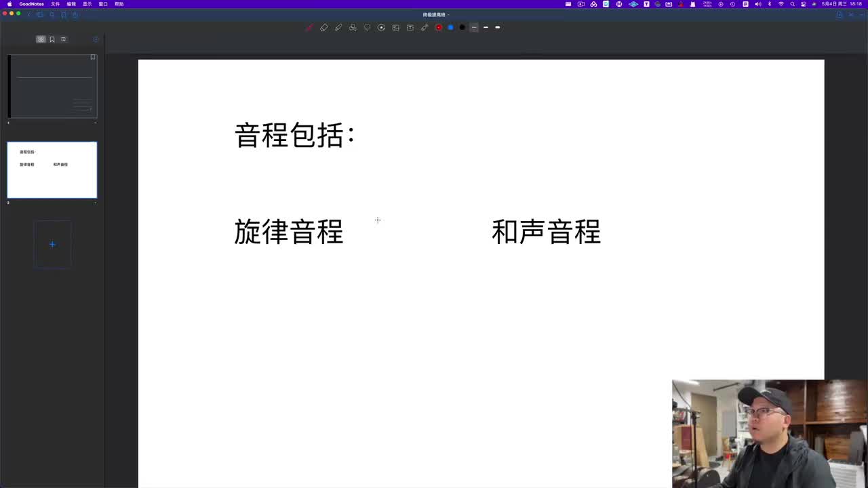Screen dimensions: 868x488
Task: Open the 显示 menu
Action: click(87, 4)
